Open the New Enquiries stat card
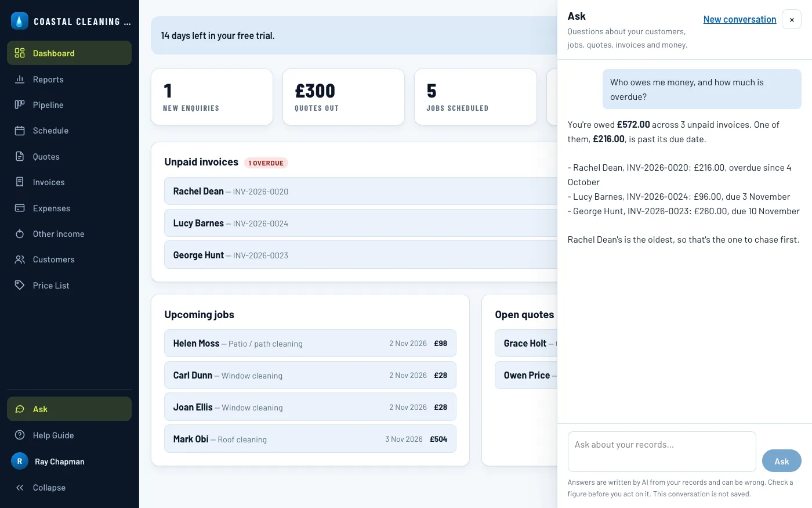This screenshot has width=812, height=508. tap(212, 97)
